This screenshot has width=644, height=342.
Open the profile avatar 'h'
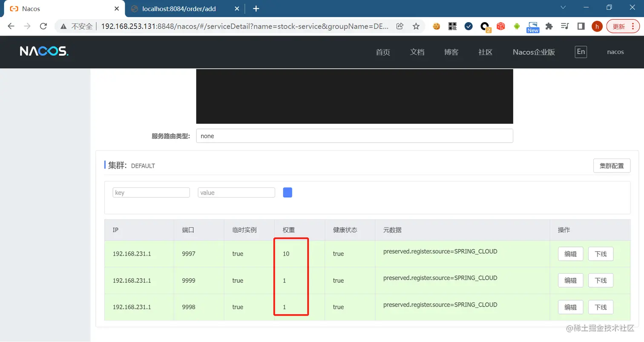coord(597,26)
